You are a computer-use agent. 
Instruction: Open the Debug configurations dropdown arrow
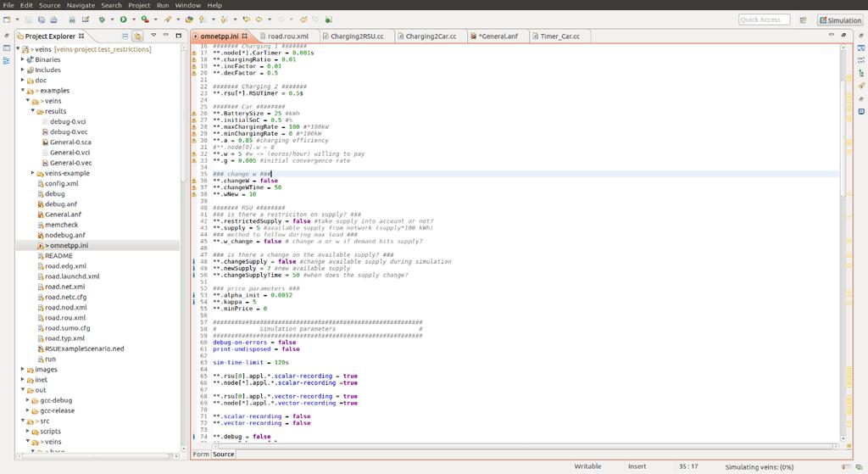point(112,20)
